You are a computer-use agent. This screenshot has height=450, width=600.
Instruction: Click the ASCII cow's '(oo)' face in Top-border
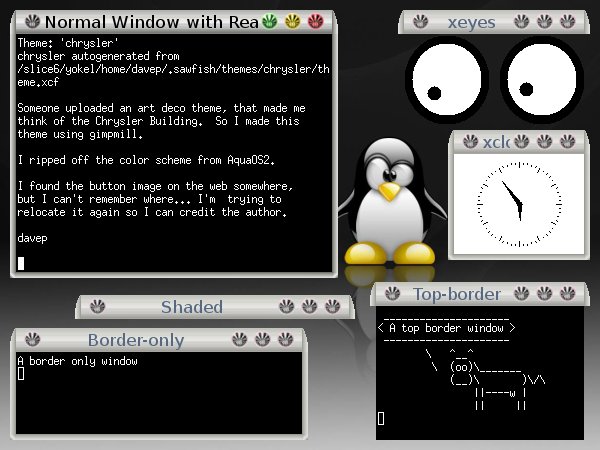[x=462, y=367]
